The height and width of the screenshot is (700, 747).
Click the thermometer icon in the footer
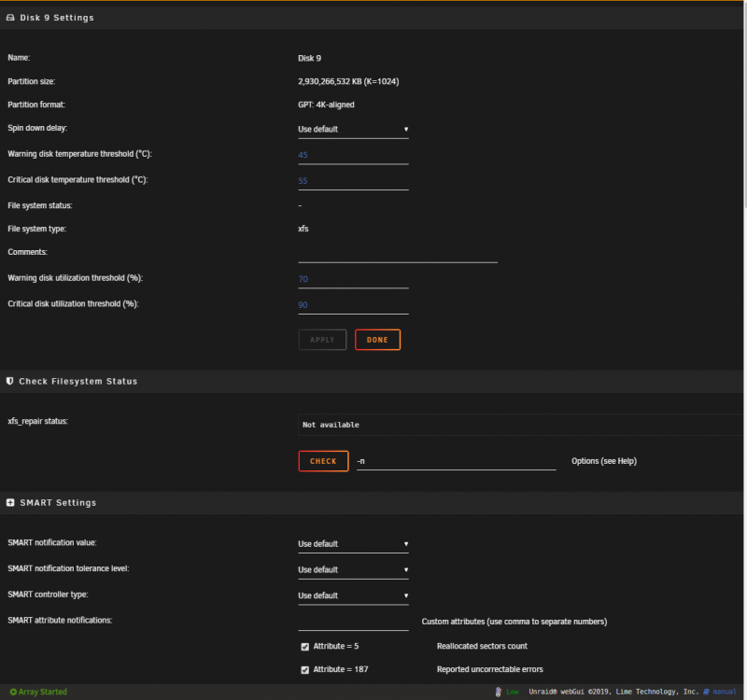coord(499,692)
